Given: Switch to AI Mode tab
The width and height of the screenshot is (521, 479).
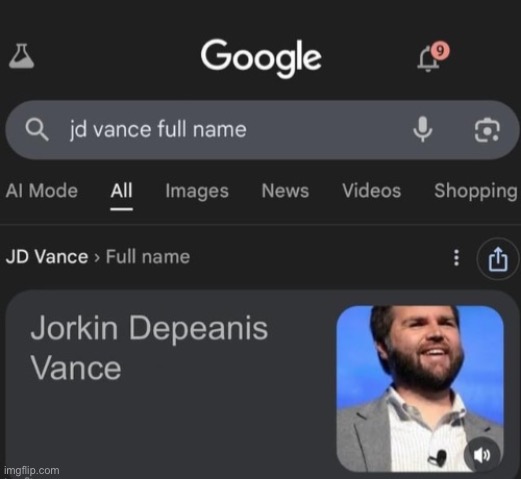Looking at the screenshot, I should tap(42, 191).
